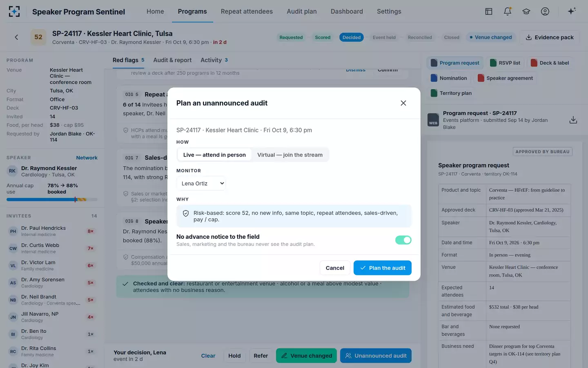The image size is (588, 368).
Task: Open the Territory plan document chip
Action: [x=451, y=93]
